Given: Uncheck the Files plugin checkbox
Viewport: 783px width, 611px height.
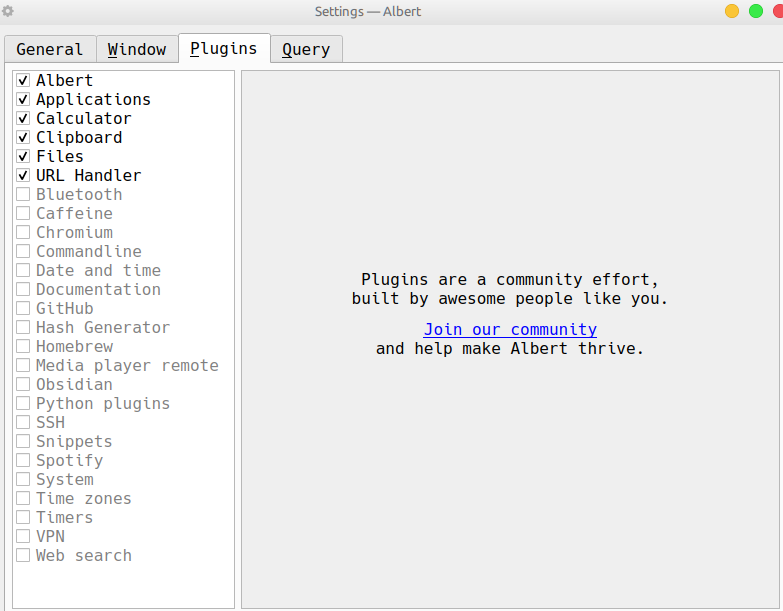Looking at the screenshot, I should coord(23,156).
